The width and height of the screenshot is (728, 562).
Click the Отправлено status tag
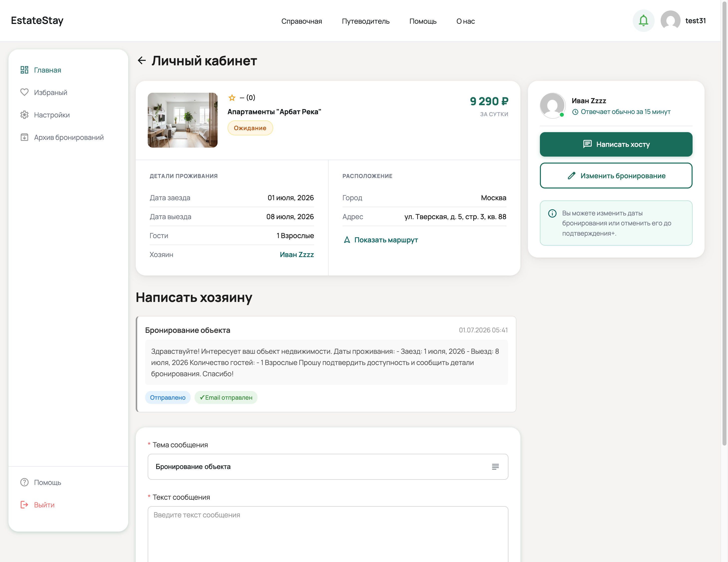[168, 397]
